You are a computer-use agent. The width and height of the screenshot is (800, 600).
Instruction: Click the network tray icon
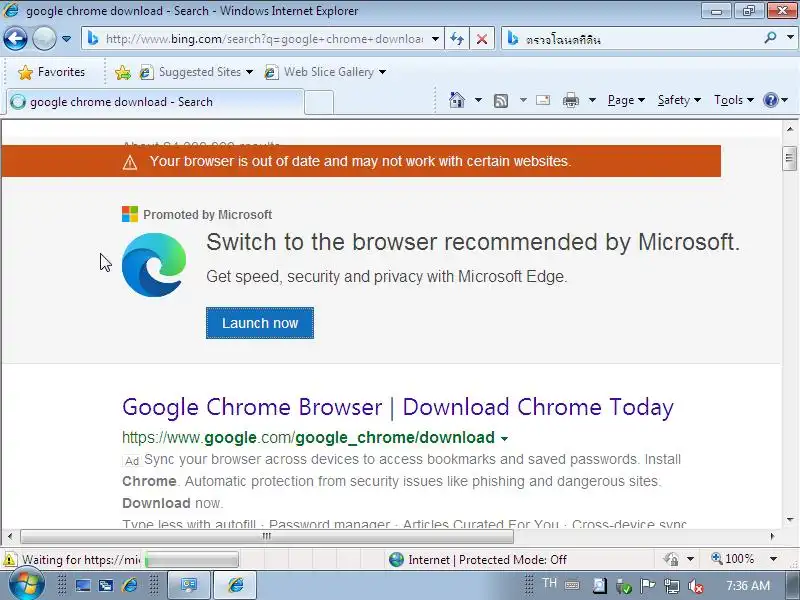click(672, 586)
